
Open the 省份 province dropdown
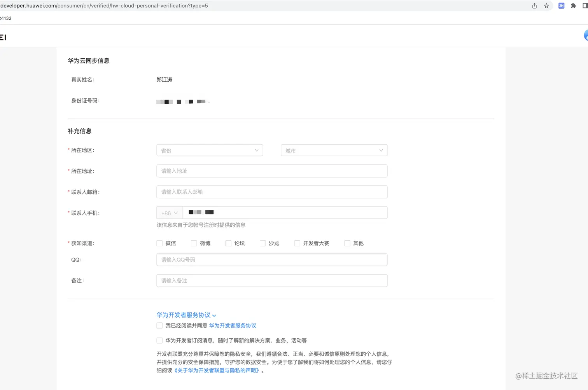point(210,150)
